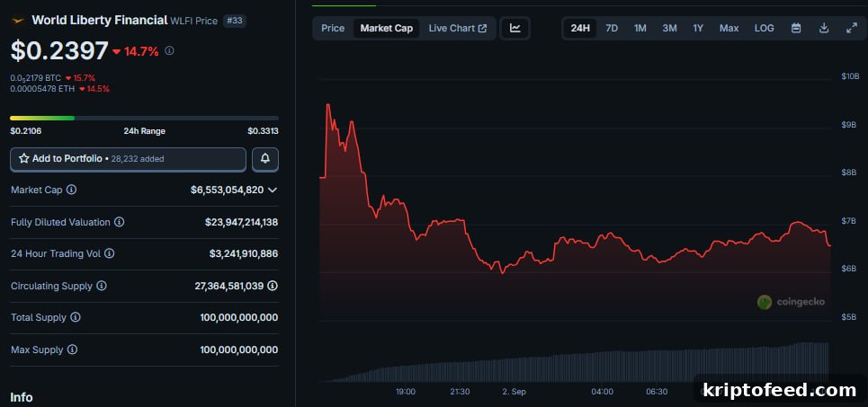
Task: Click the Max Supply 100,000,000,000 value
Action: coord(239,349)
